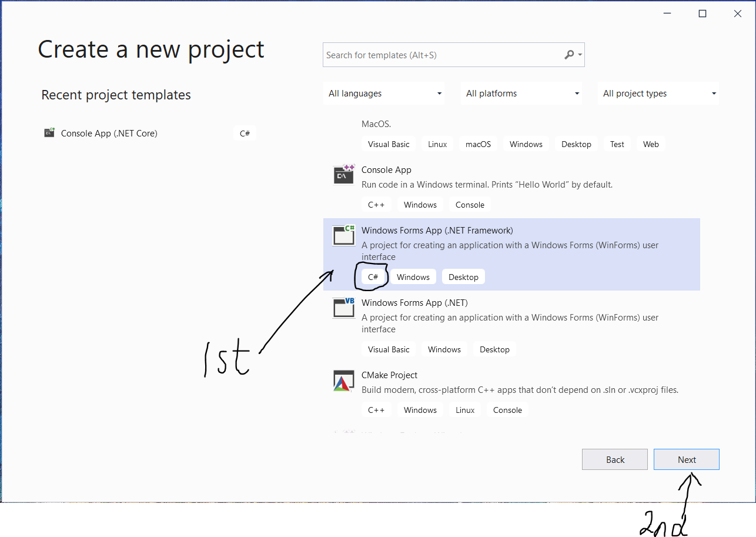This screenshot has width=756, height=537.
Task: Click the search magnifier icon
Action: (569, 55)
